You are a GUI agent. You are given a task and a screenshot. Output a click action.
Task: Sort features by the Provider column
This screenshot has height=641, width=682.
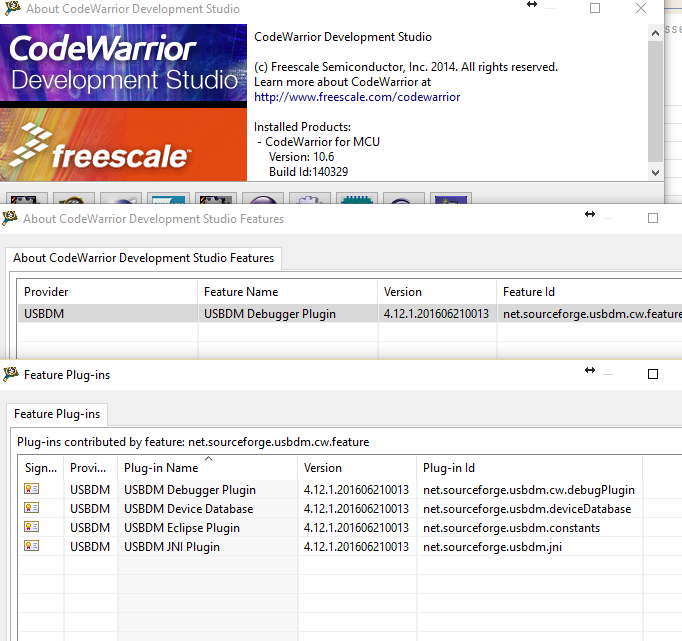point(107,292)
